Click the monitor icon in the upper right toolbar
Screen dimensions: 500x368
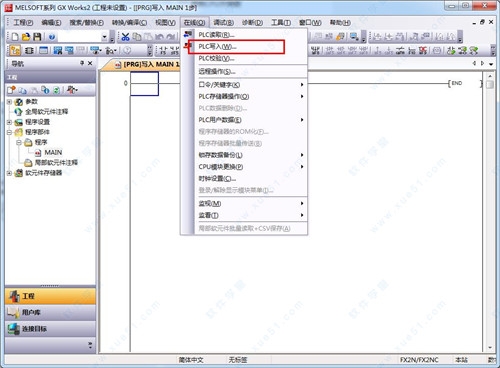(x=354, y=36)
